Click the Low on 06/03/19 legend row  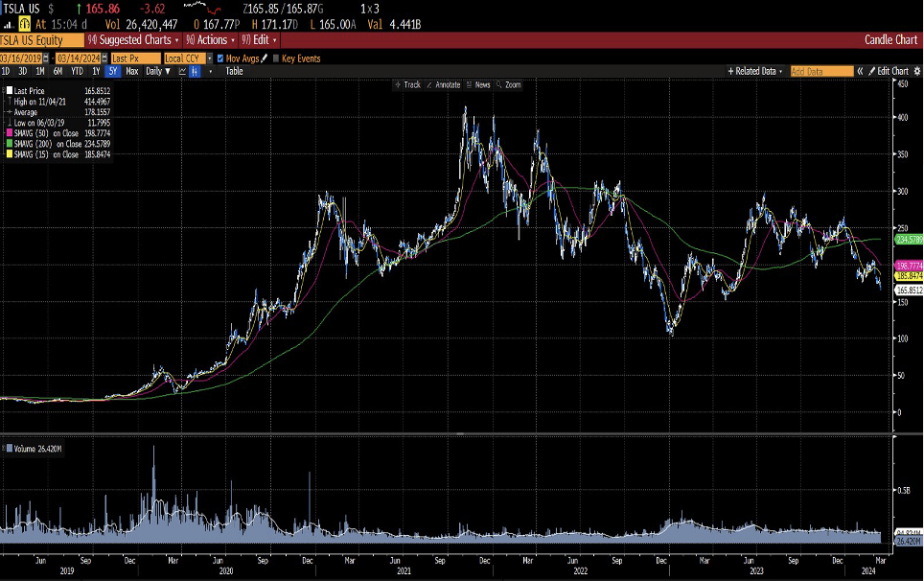point(58,123)
